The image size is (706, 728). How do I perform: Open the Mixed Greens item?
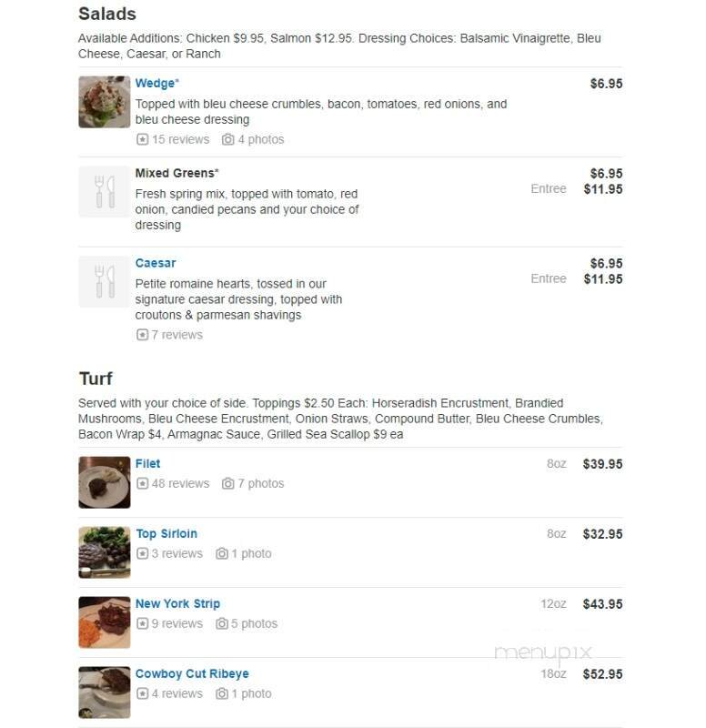click(x=176, y=173)
